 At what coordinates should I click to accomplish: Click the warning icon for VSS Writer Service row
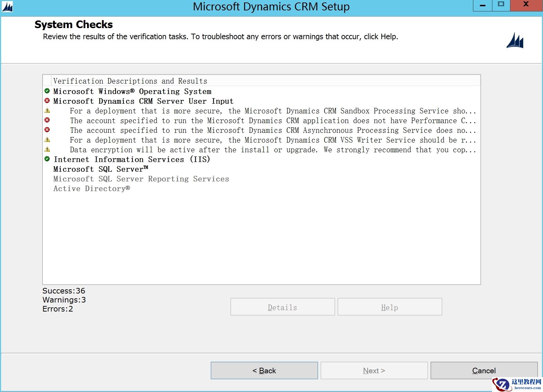click(47, 140)
